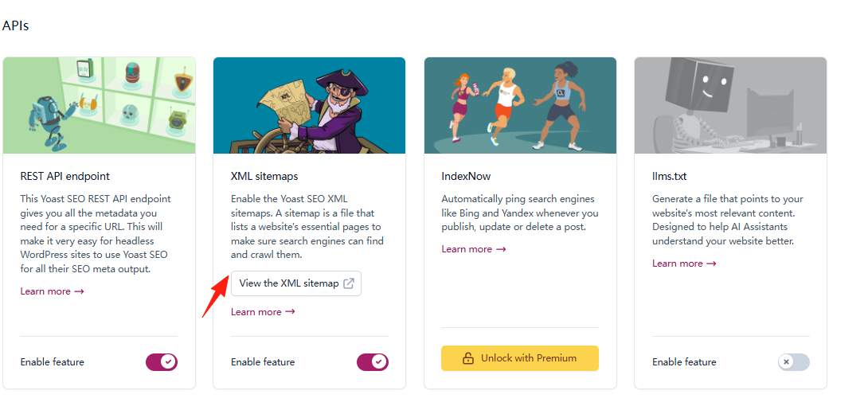Click Unlock with Premium button

(520, 358)
